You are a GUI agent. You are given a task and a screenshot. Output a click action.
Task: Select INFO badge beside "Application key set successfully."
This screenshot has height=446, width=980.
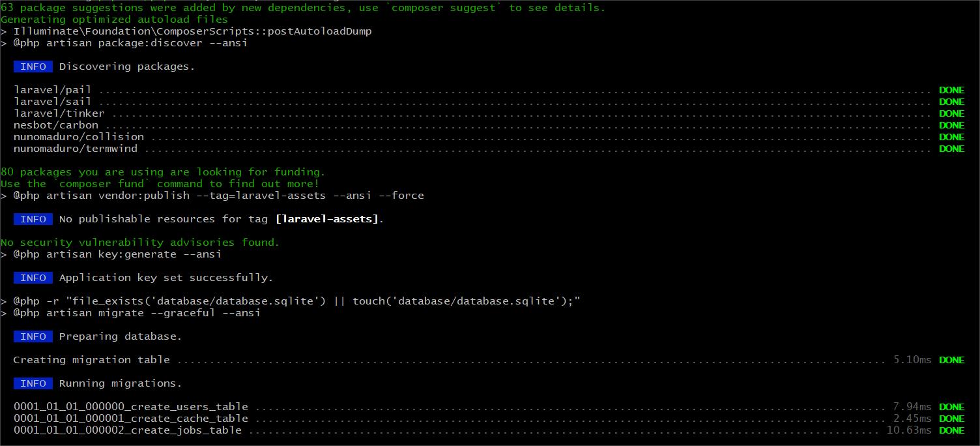pos(33,278)
